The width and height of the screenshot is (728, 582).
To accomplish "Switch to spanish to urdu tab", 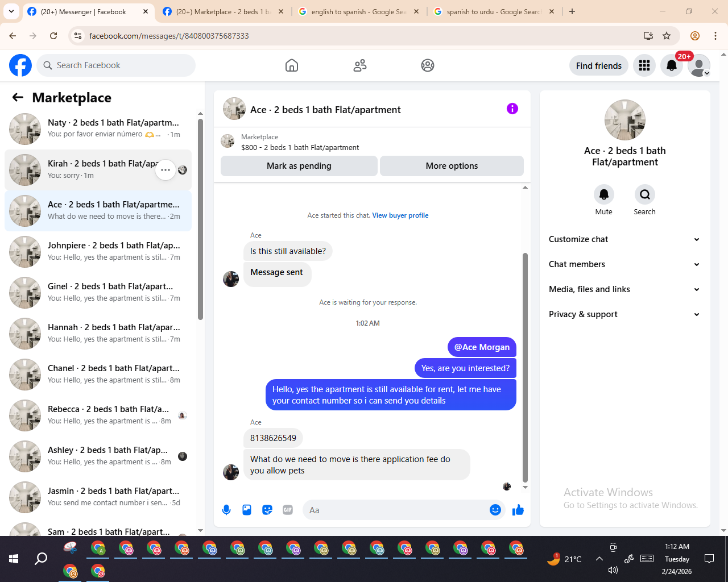I will click(x=494, y=11).
